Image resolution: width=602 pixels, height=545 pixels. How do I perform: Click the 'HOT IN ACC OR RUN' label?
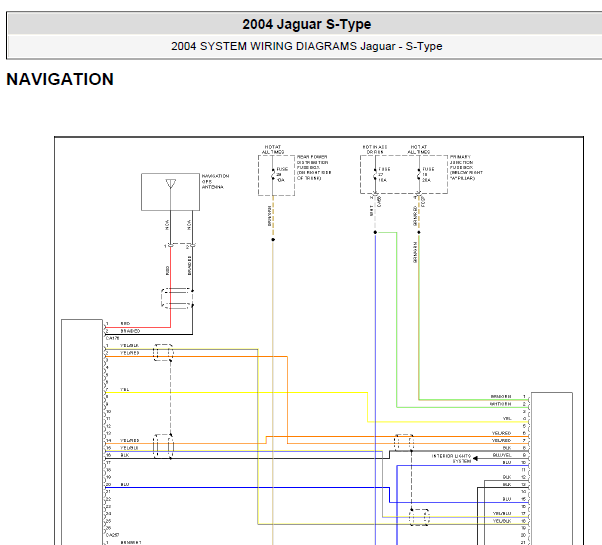(x=375, y=149)
